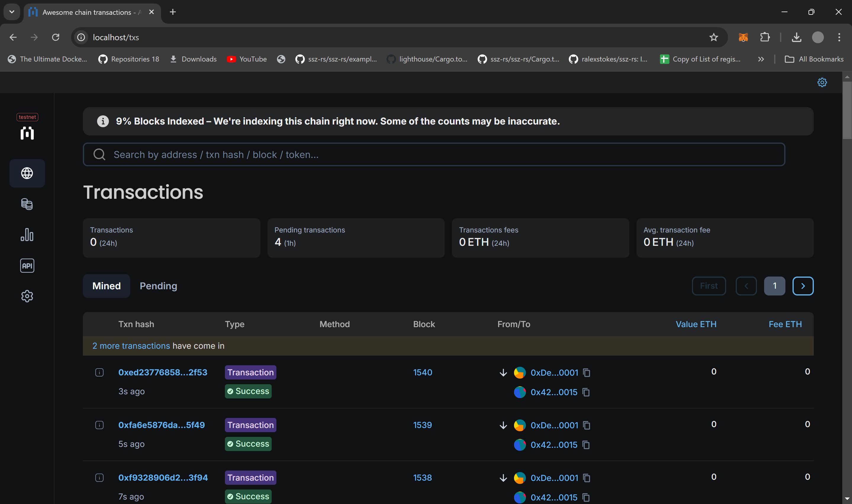Click the info icon in indexing banner
Image resolution: width=852 pixels, height=504 pixels.
103,121
